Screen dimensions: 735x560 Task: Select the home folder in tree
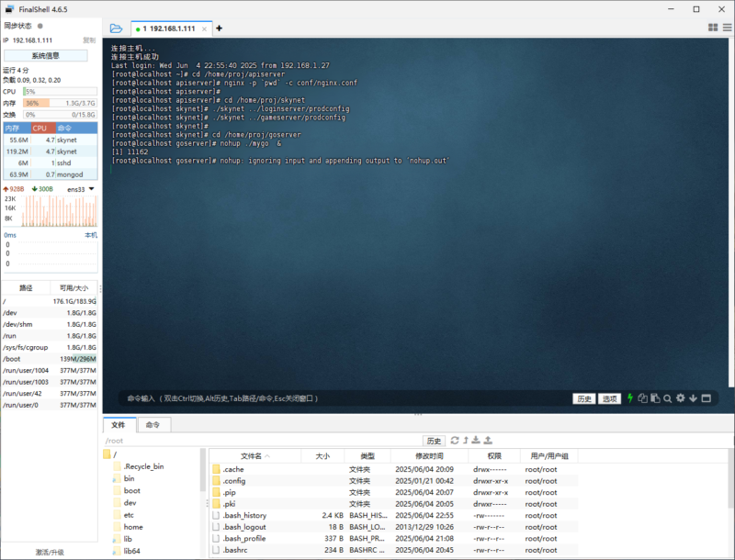[x=133, y=527]
